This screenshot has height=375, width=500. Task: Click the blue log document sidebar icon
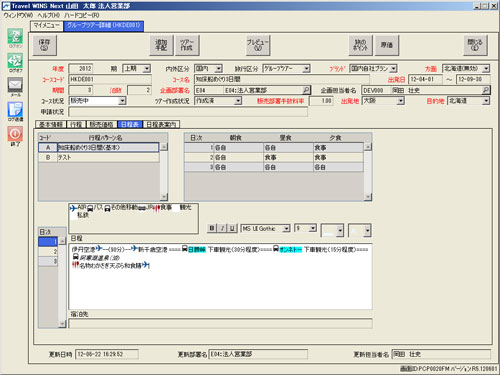click(x=15, y=109)
